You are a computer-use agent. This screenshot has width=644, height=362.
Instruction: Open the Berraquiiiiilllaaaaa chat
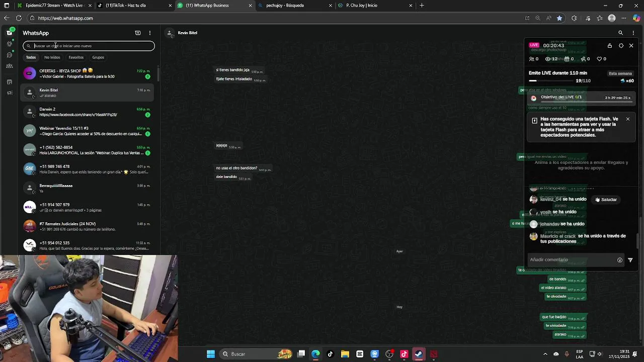click(87, 188)
